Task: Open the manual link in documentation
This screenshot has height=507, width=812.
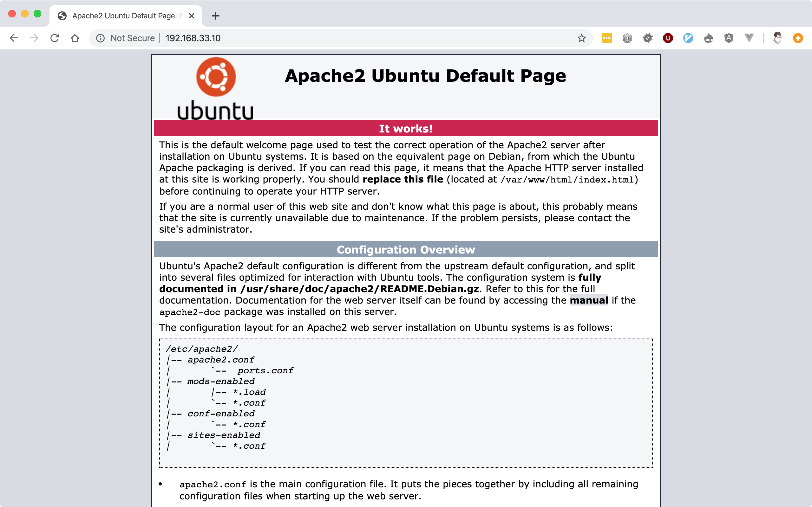Action: pos(588,300)
